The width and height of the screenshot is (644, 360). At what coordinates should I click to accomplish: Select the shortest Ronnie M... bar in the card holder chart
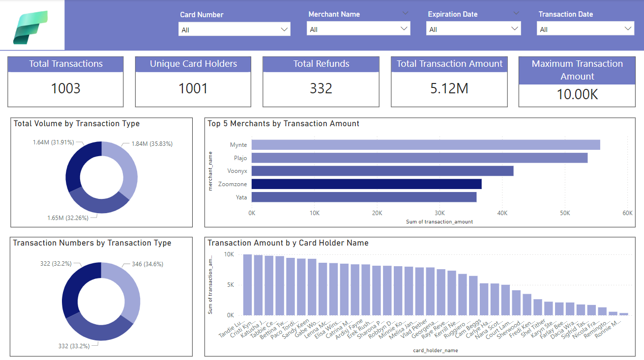624,314
